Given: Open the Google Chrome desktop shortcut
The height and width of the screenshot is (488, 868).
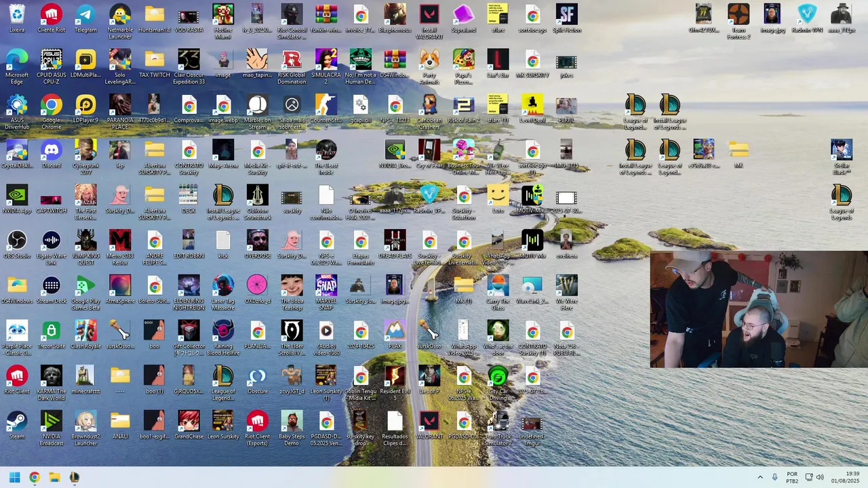Looking at the screenshot, I should [52, 112].
